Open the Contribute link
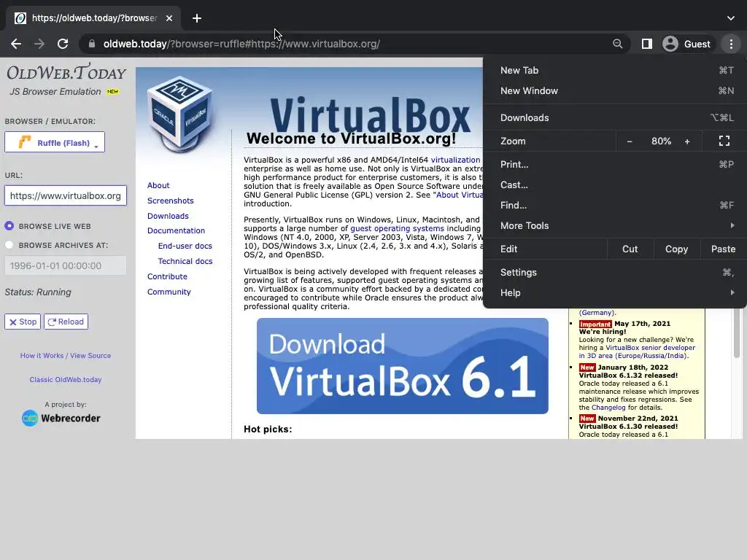This screenshot has height=560, width=747. point(167,276)
